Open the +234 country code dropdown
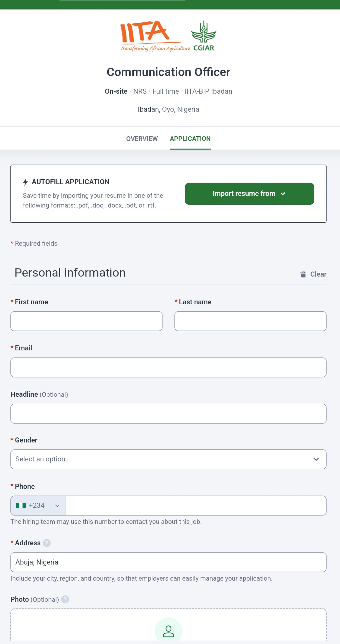The height and width of the screenshot is (644, 340). [x=38, y=506]
